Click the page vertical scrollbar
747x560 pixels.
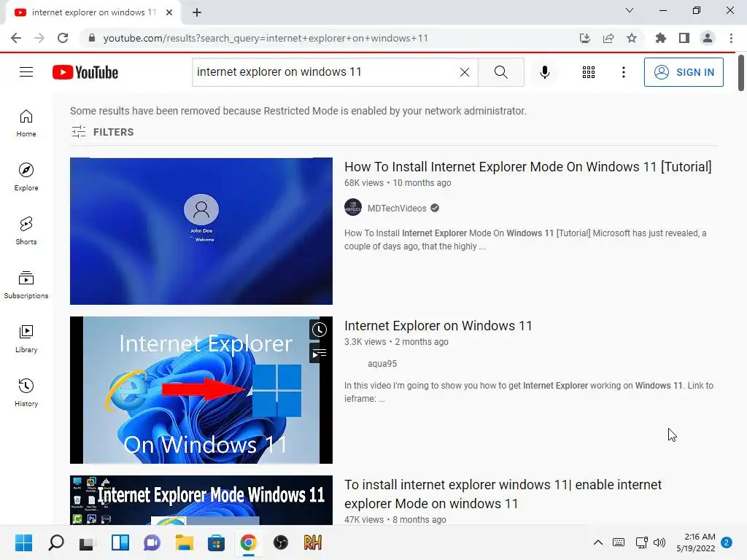(741, 73)
